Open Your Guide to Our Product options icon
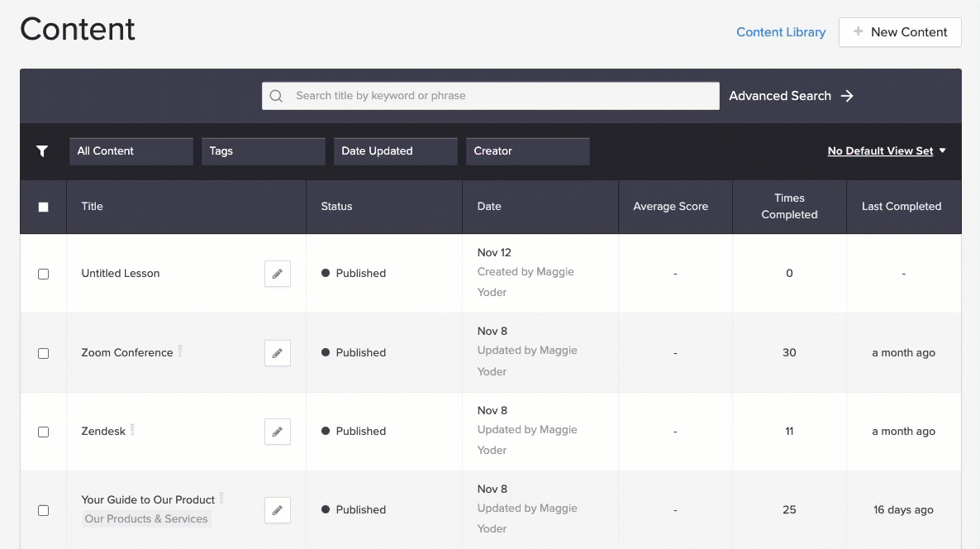This screenshot has width=980, height=549. click(221, 499)
